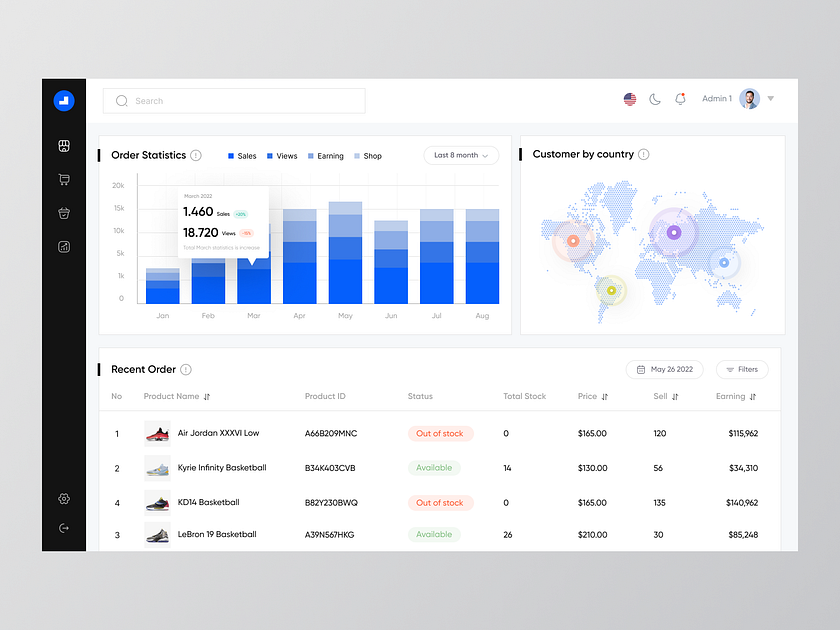Image resolution: width=840 pixels, height=630 pixels.
Task: Select the shopping cart icon in the sidebar
Action: tap(63, 179)
